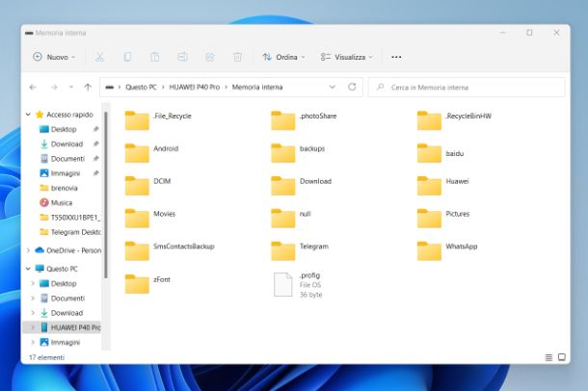Click the navigation pane scrollbar
This screenshot has height=391, width=588.
pos(106,195)
